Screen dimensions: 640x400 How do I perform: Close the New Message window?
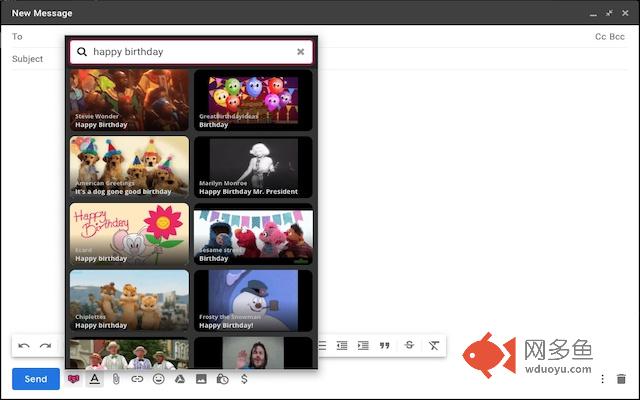(625, 13)
